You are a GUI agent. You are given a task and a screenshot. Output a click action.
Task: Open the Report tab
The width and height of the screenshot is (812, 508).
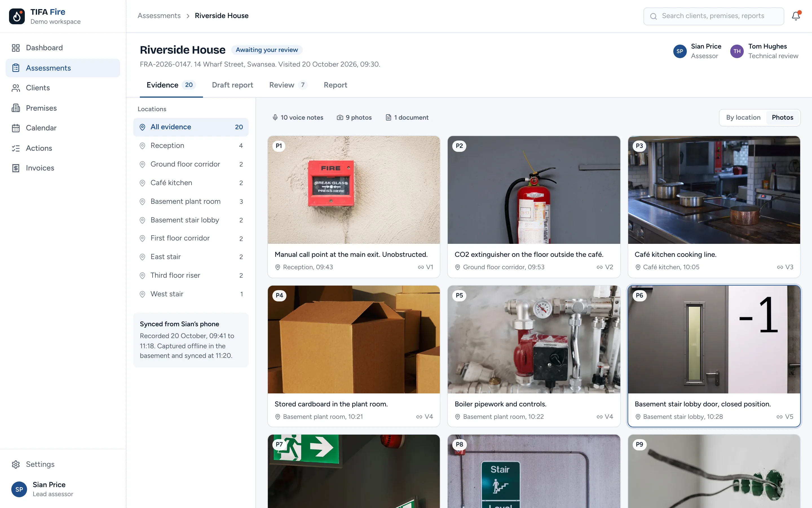coord(336,85)
